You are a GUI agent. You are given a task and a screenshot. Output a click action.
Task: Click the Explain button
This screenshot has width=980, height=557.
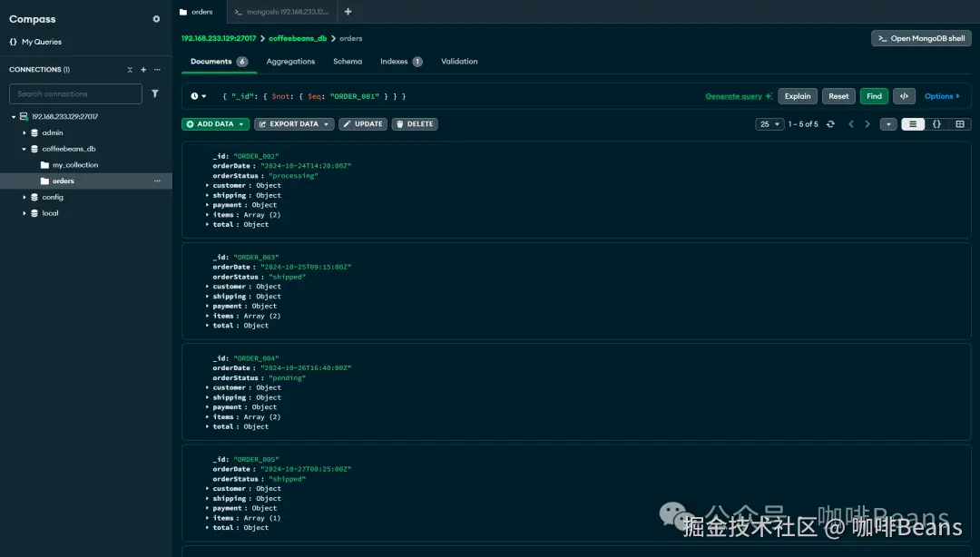(x=798, y=96)
